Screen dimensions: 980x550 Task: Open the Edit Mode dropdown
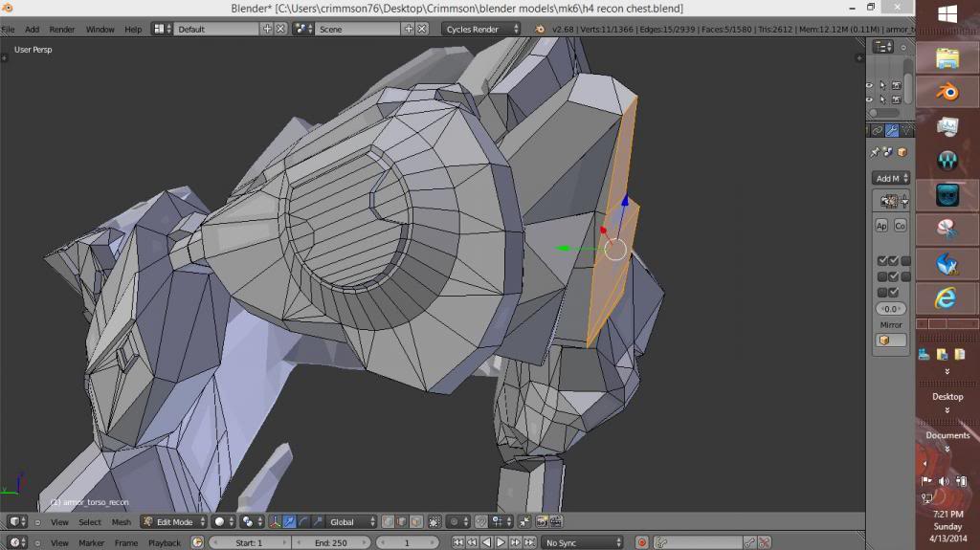173,522
